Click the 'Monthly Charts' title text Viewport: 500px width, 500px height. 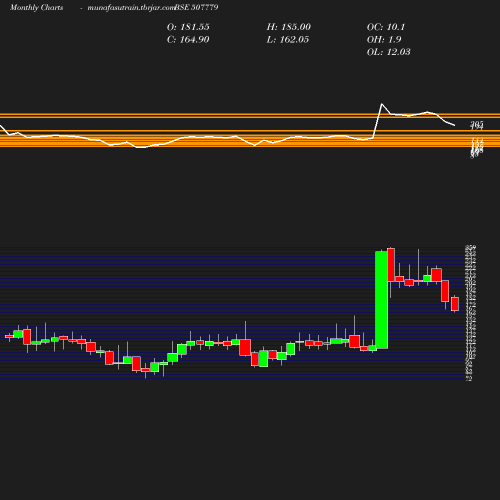point(37,8)
